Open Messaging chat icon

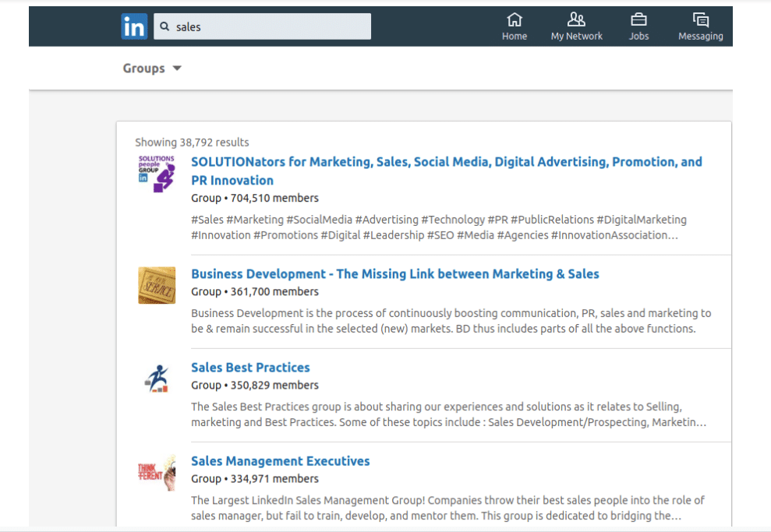[701, 19]
